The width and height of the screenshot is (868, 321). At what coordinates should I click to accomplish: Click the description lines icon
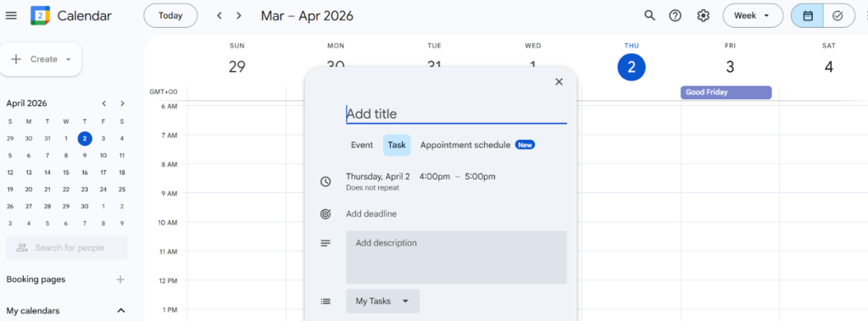coord(325,244)
